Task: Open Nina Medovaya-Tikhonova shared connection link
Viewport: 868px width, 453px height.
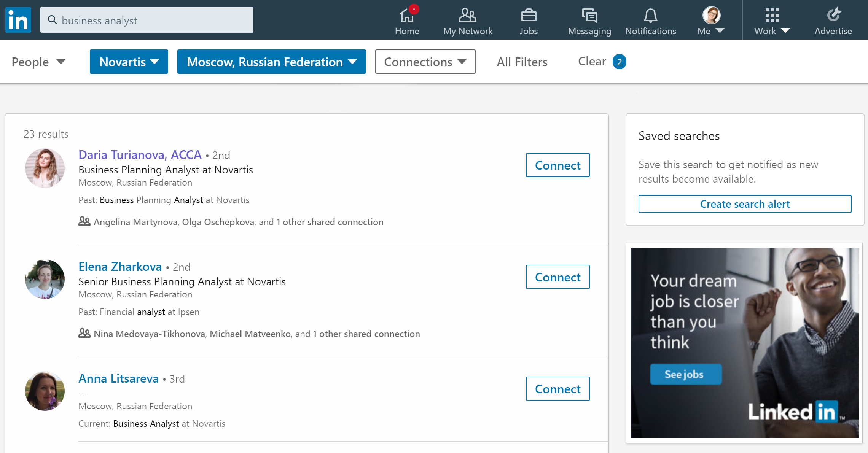Action: point(150,334)
